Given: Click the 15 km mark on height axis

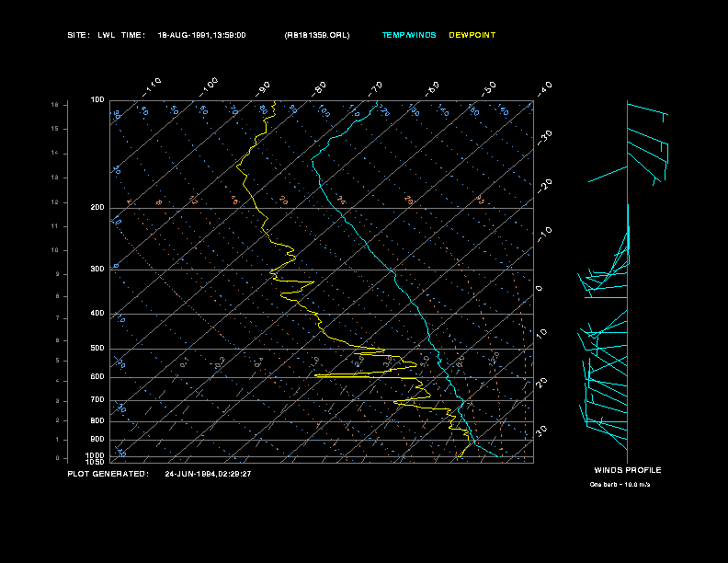Looking at the screenshot, I should pyautogui.click(x=55, y=129).
